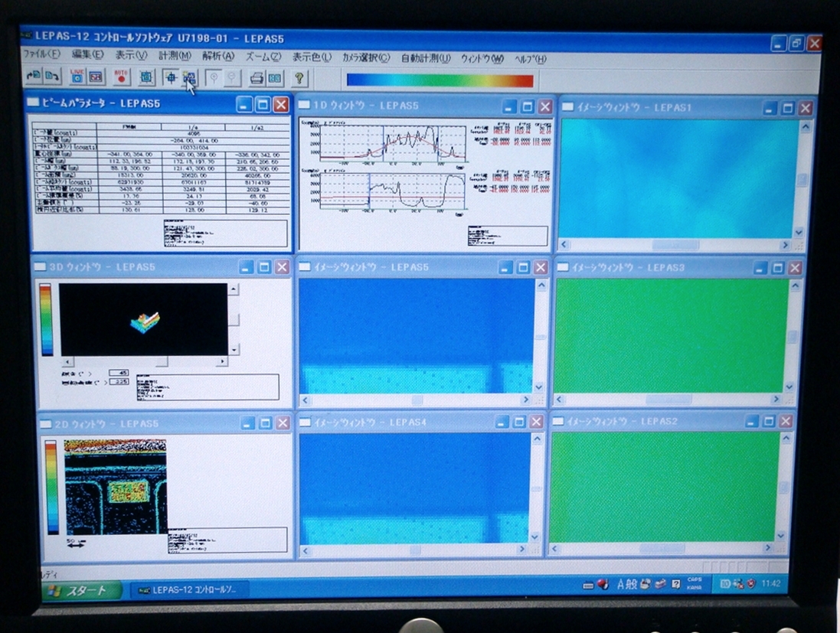This screenshot has width=840, height=633.
Task: Click scroll-down arrow in LEPAS5 image window
Action: tap(539, 387)
